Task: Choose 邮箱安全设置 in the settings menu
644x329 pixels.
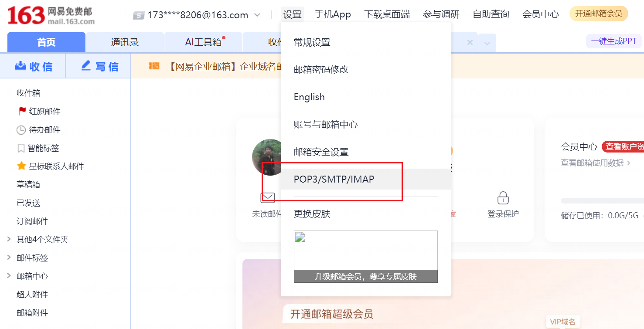Action: point(321,152)
